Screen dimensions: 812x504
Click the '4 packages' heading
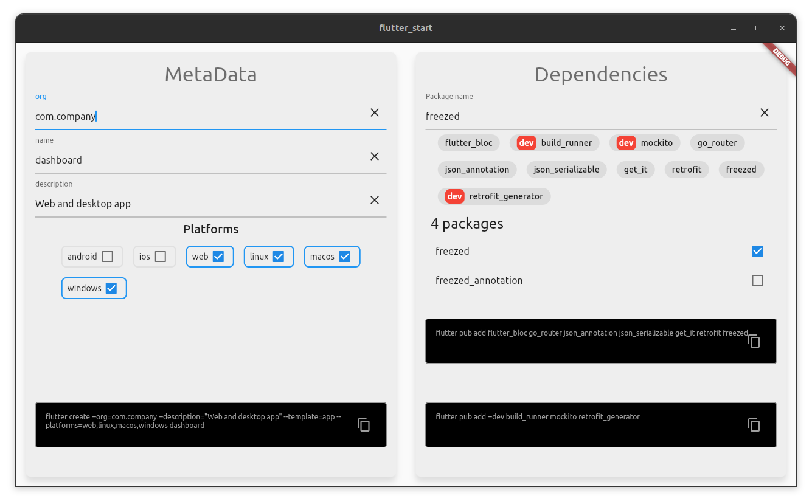click(x=467, y=224)
